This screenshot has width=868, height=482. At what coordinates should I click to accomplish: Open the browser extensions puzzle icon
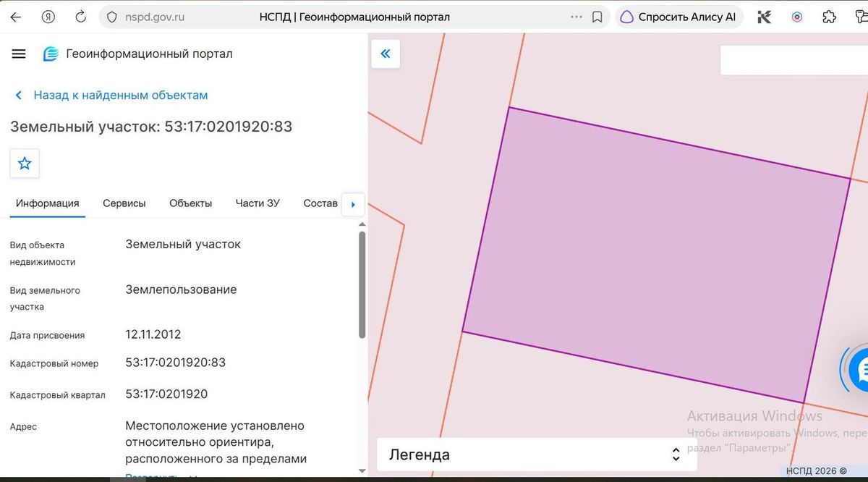coord(830,17)
